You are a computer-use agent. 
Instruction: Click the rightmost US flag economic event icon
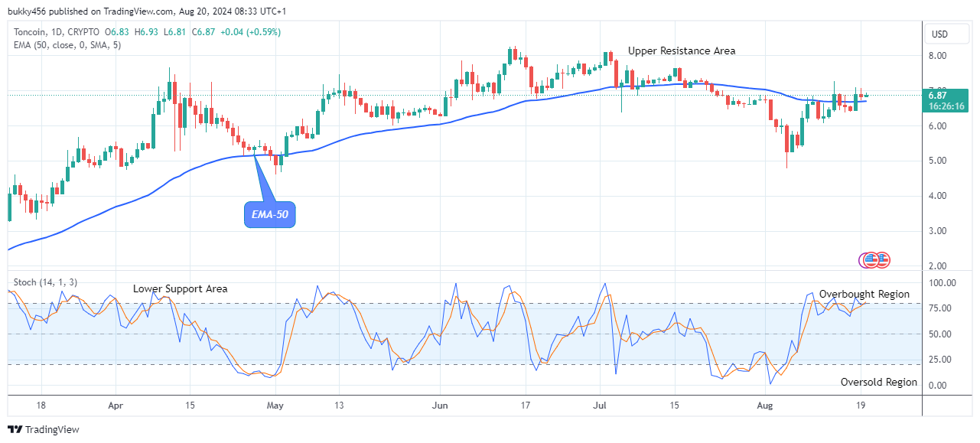point(884,259)
